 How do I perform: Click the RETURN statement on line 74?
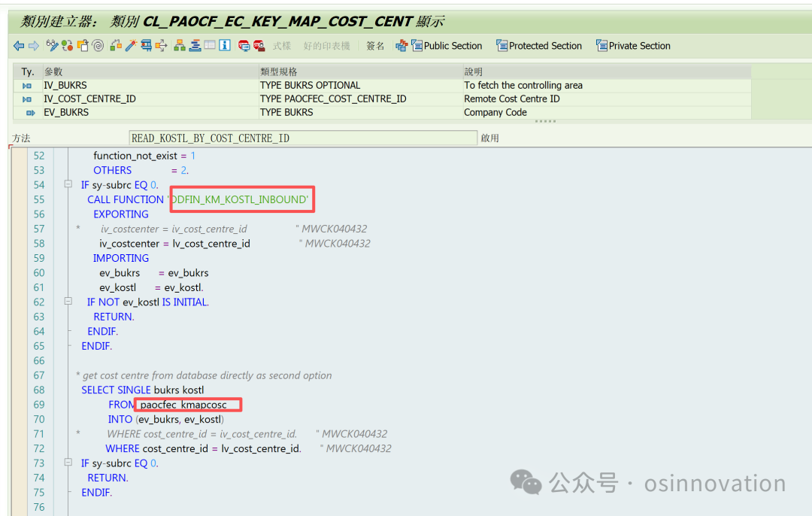tap(108, 478)
